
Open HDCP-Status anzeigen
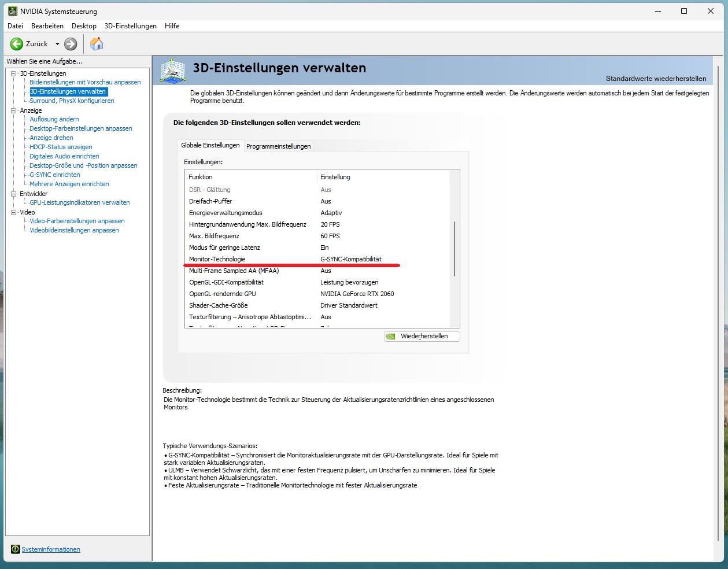[x=61, y=147]
